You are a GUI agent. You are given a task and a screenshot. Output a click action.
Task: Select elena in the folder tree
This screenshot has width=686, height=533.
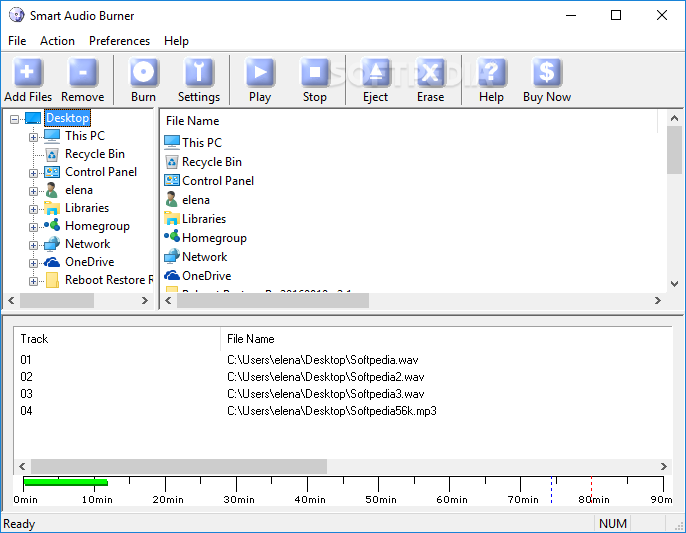pos(79,190)
